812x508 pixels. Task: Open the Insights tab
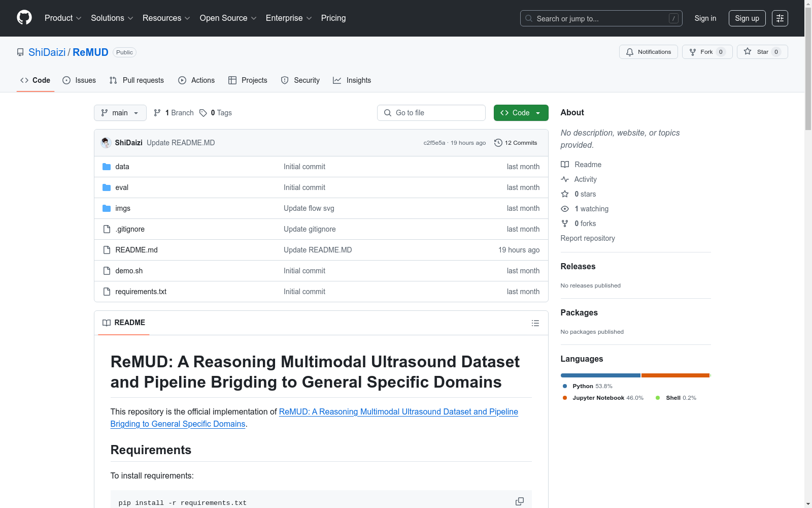[x=352, y=80]
